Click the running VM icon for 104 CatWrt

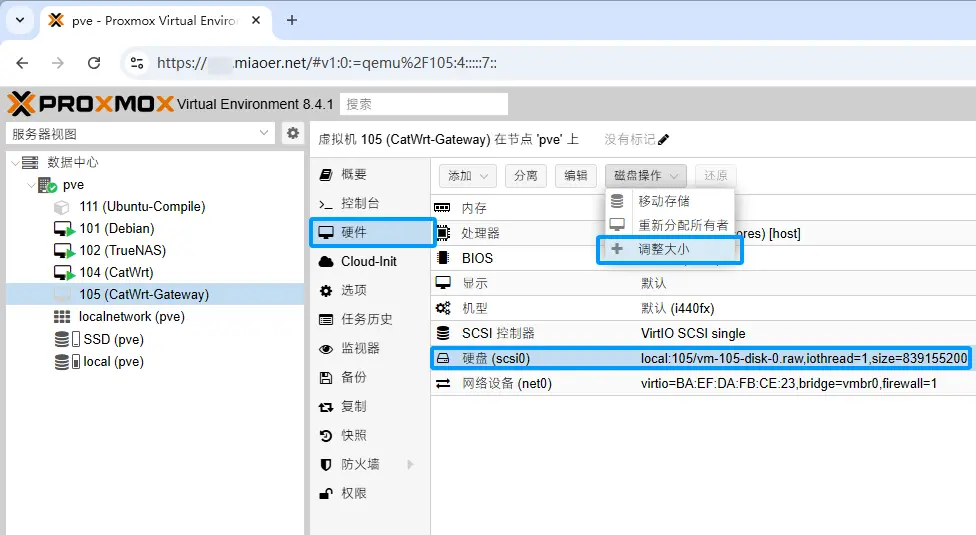click(x=63, y=273)
